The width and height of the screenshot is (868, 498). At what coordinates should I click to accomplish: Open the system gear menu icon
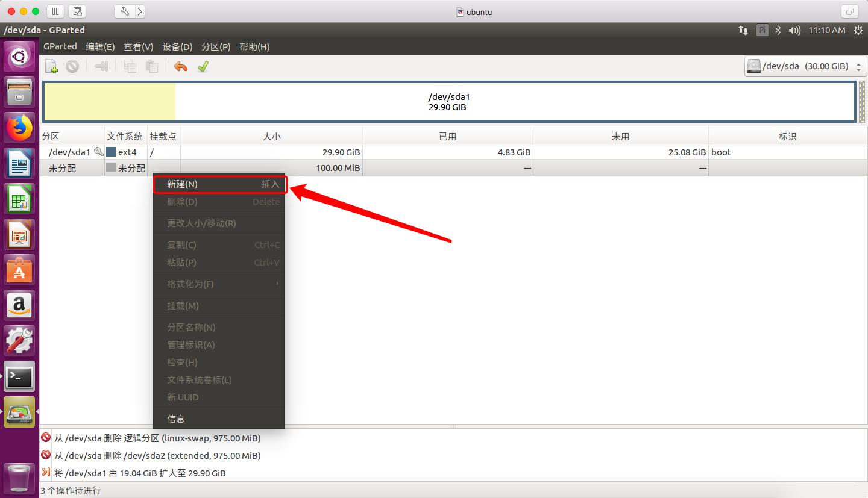[858, 30]
